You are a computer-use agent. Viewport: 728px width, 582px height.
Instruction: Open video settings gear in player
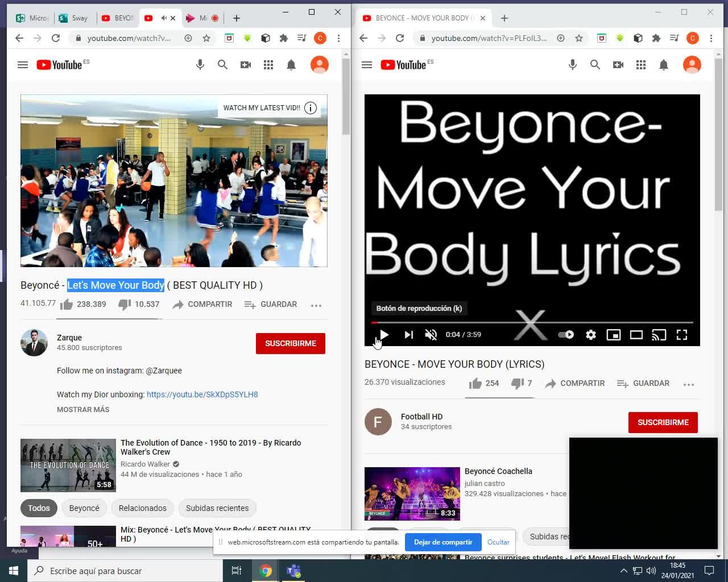point(591,335)
